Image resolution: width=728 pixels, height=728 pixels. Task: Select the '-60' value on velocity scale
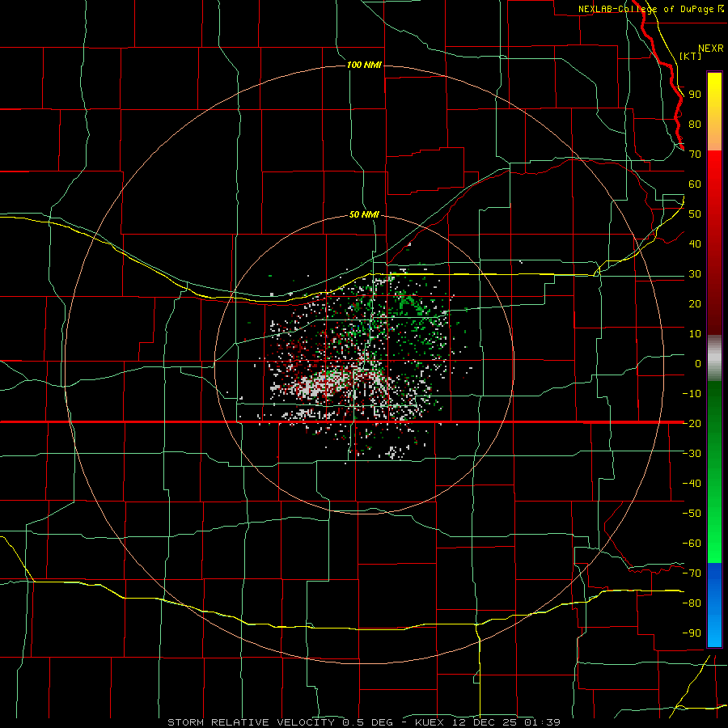coord(692,544)
